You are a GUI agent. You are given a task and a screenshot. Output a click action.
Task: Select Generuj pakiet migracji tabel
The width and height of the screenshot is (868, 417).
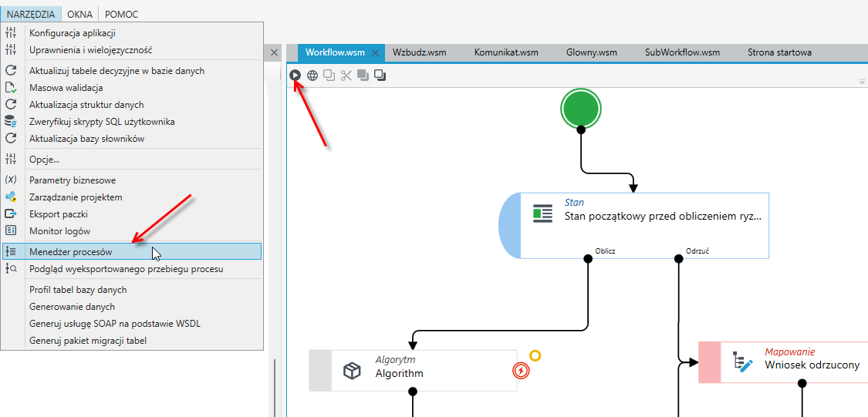(132, 341)
